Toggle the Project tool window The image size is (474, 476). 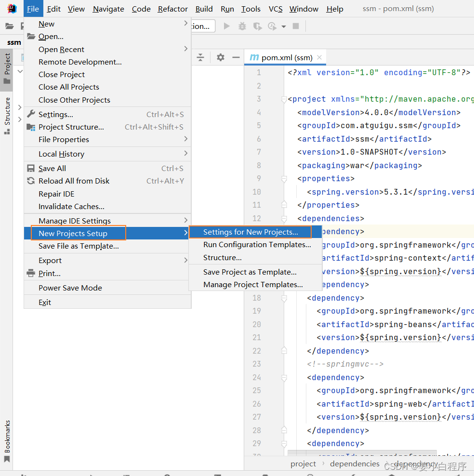click(x=7, y=70)
